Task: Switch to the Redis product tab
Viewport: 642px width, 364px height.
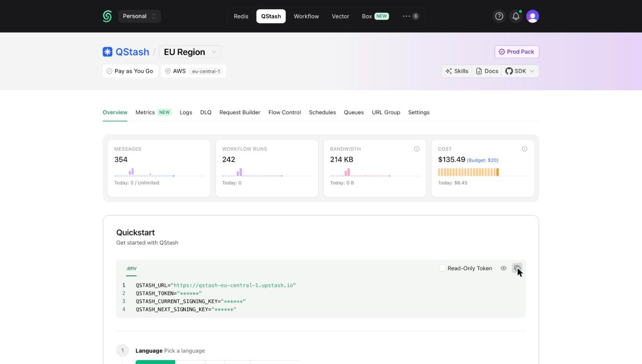Action: coord(241,16)
